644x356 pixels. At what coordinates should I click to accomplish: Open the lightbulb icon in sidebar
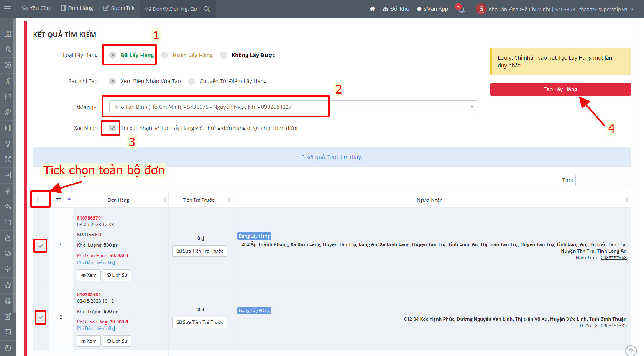point(8,144)
